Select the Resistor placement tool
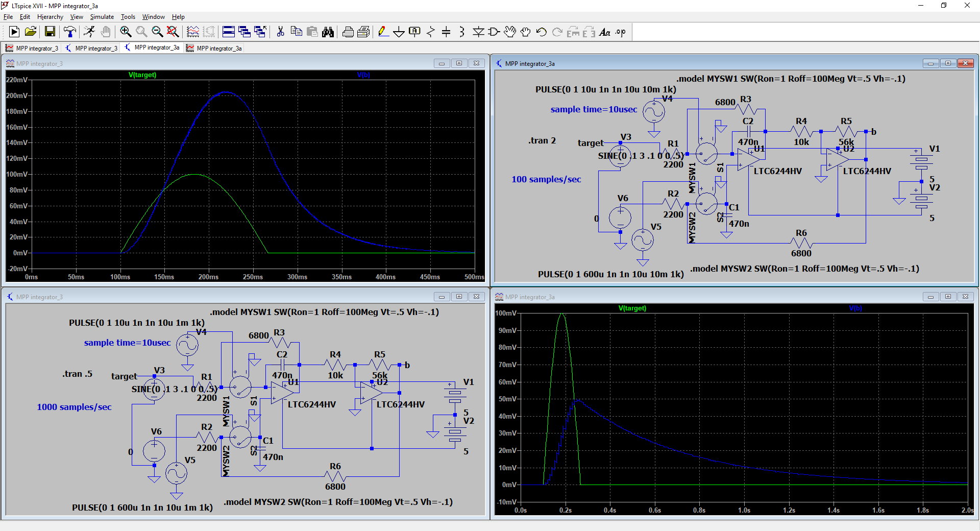This screenshot has height=531, width=980. (x=430, y=32)
